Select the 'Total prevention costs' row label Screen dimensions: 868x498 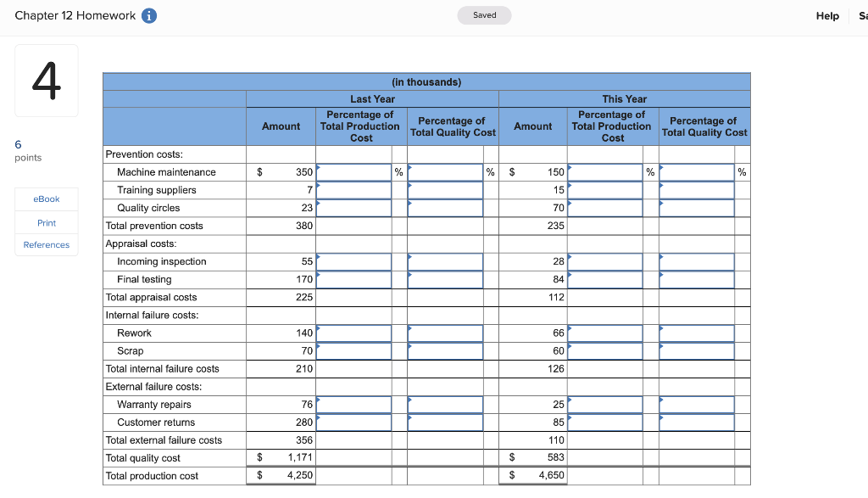point(154,226)
